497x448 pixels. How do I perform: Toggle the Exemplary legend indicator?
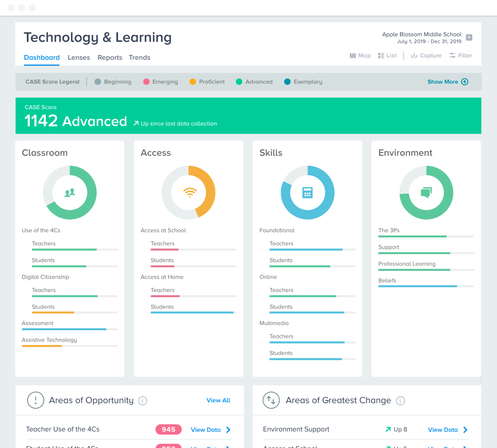288,81
